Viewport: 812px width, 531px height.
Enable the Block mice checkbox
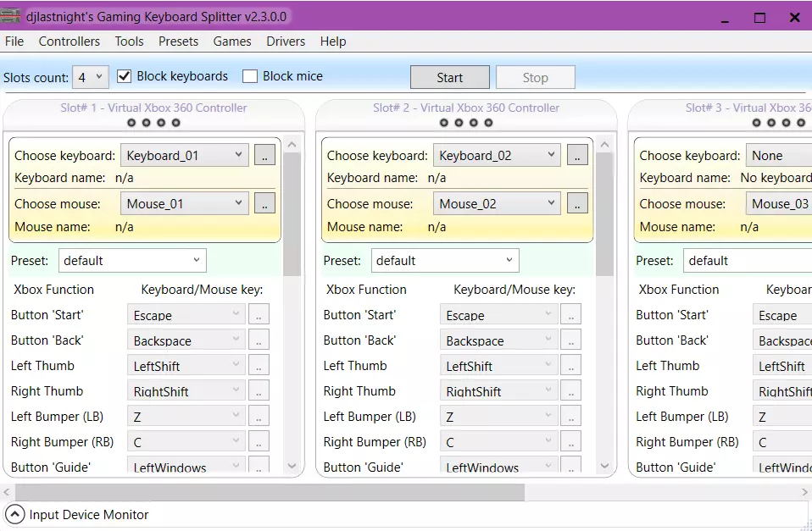pos(250,76)
